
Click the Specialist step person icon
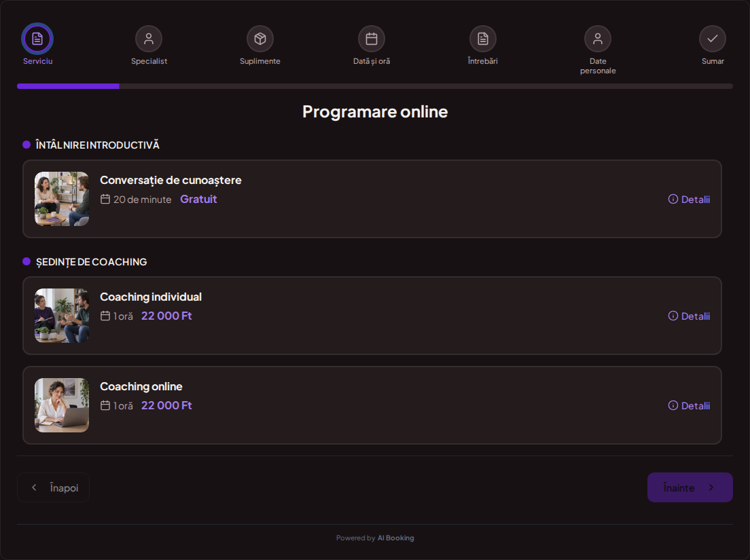[149, 39]
